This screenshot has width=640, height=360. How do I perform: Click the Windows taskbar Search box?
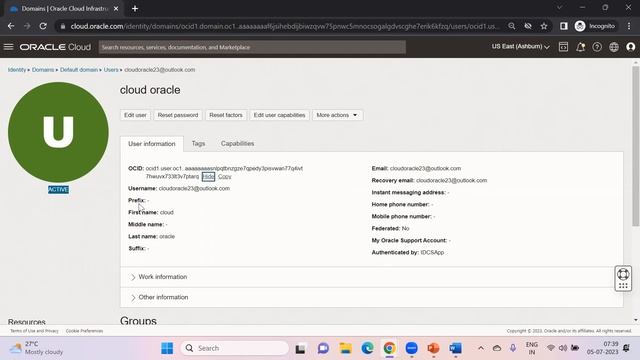[x=235, y=348]
